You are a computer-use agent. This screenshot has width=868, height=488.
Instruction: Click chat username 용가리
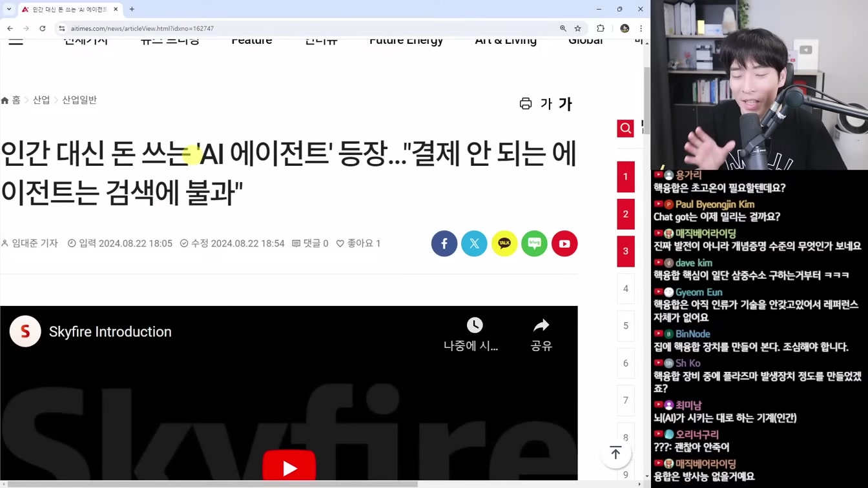[x=688, y=175]
